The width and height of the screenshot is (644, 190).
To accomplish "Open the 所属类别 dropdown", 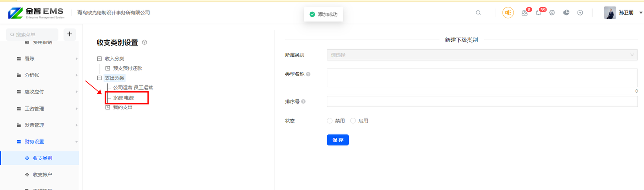I will coord(482,55).
